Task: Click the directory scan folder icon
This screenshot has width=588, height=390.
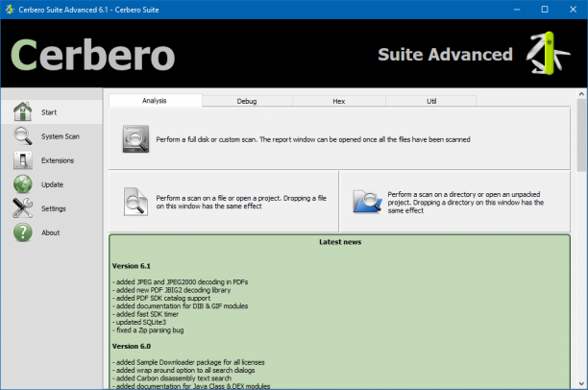Action: click(367, 202)
